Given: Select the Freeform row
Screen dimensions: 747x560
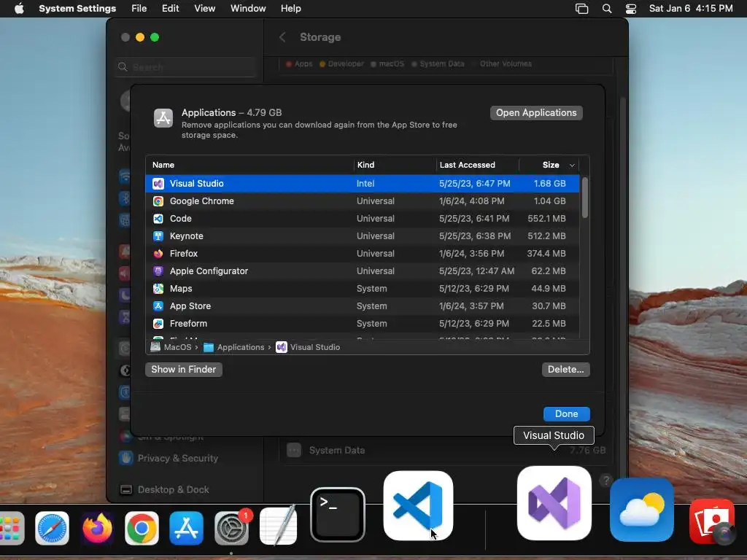Looking at the screenshot, I should [x=362, y=323].
